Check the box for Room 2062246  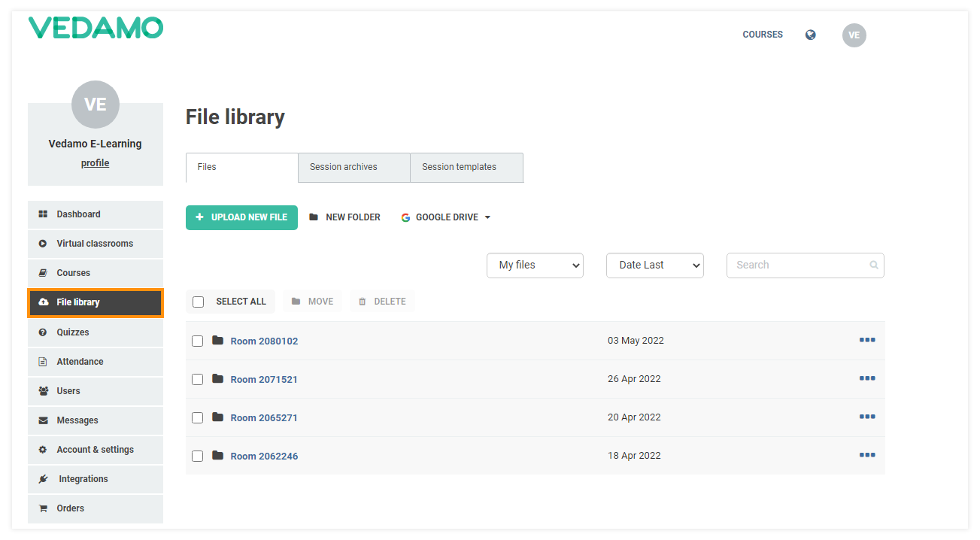point(197,456)
